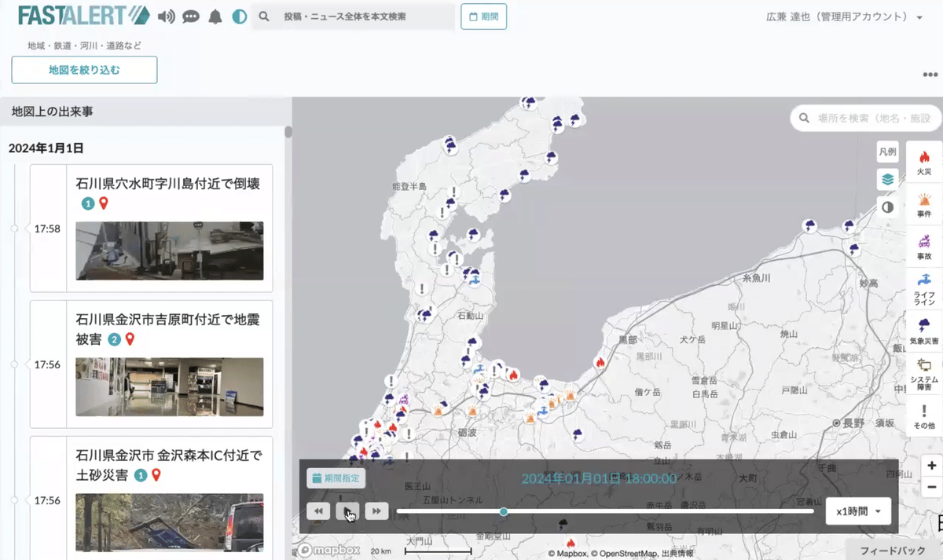Click the notification bell icon

(x=215, y=15)
